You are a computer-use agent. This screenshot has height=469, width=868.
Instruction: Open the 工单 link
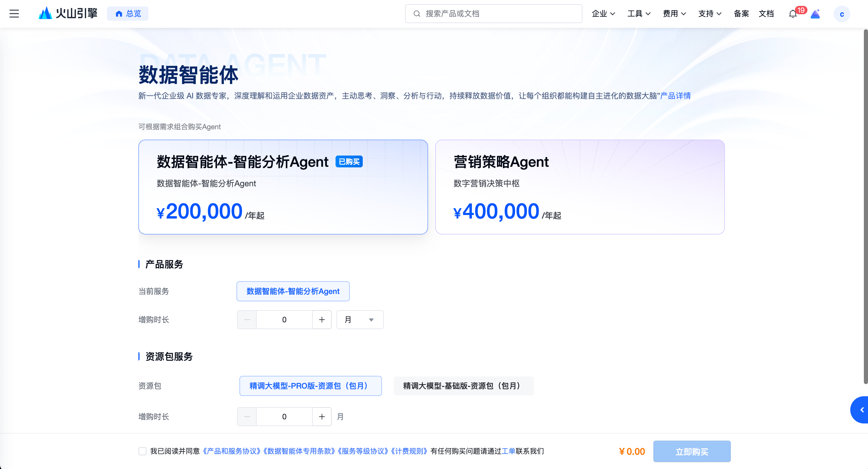click(x=508, y=451)
